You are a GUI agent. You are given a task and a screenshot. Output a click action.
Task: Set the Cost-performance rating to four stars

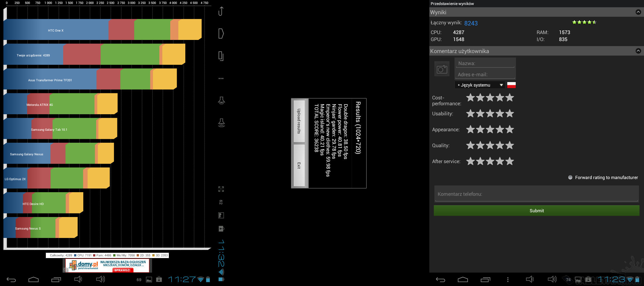(x=500, y=98)
